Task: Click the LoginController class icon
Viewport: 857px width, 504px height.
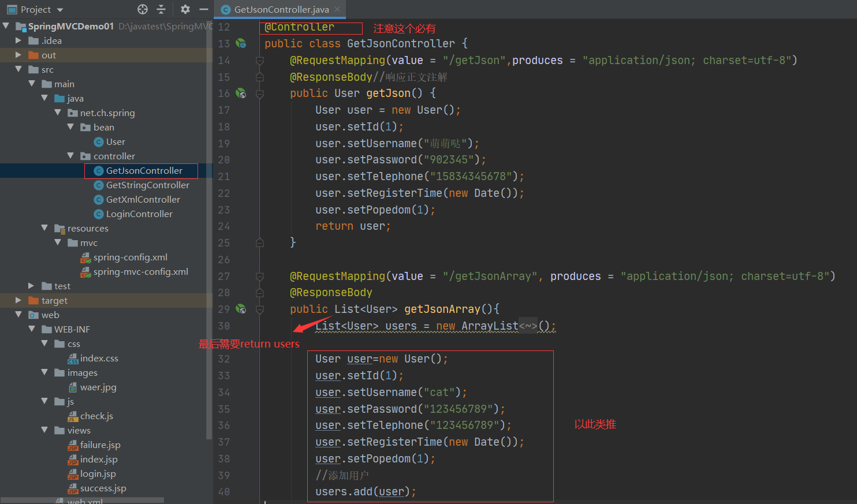Action: pyautogui.click(x=99, y=214)
